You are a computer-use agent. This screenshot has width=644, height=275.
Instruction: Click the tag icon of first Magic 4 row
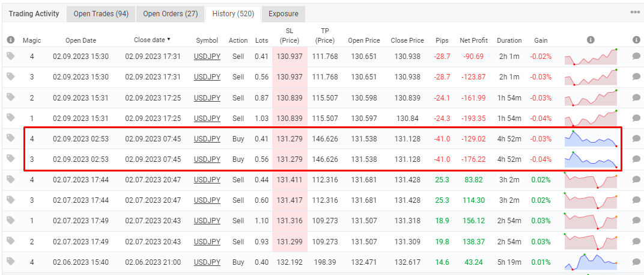pos(11,56)
